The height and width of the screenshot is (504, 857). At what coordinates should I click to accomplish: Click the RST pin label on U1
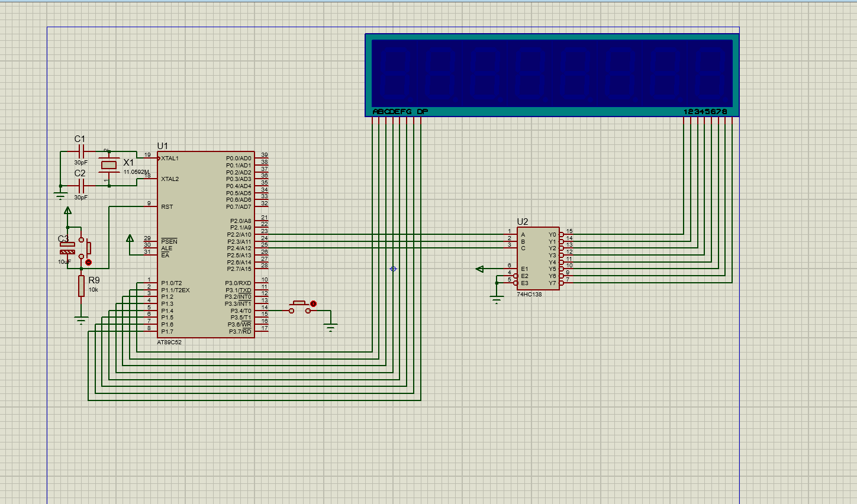(167, 207)
